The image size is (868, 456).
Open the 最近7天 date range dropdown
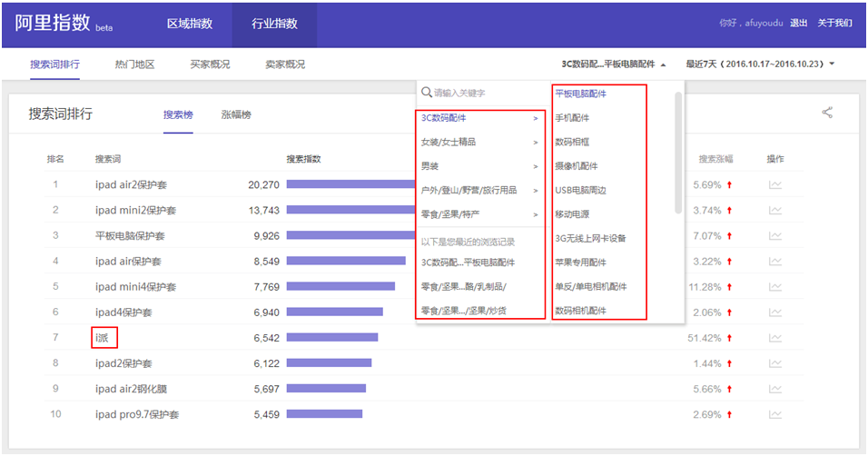point(760,64)
